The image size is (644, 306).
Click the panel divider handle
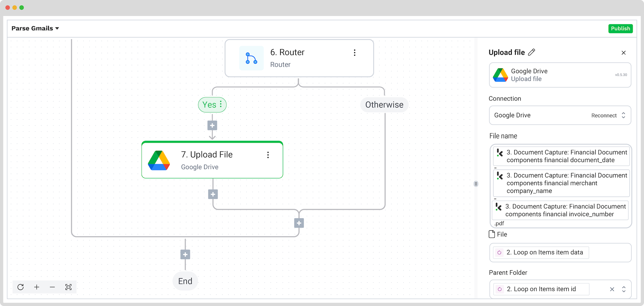[476, 184]
